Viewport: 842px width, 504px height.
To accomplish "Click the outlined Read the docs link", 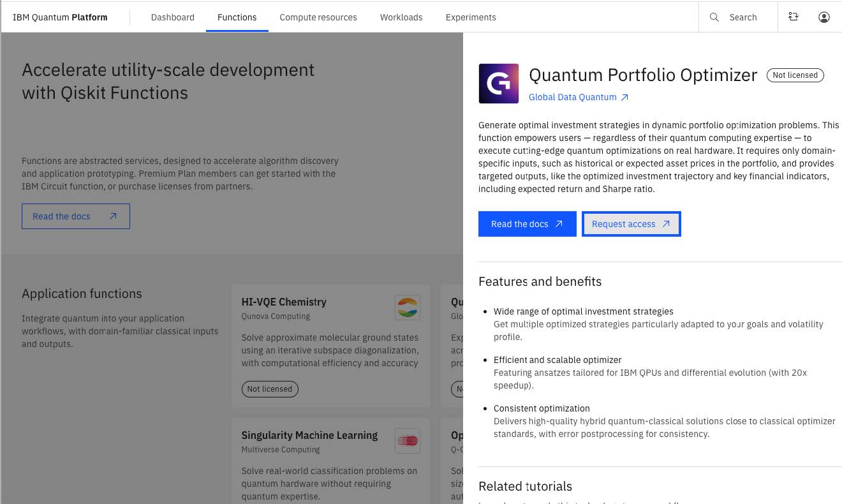I will click(75, 216).
